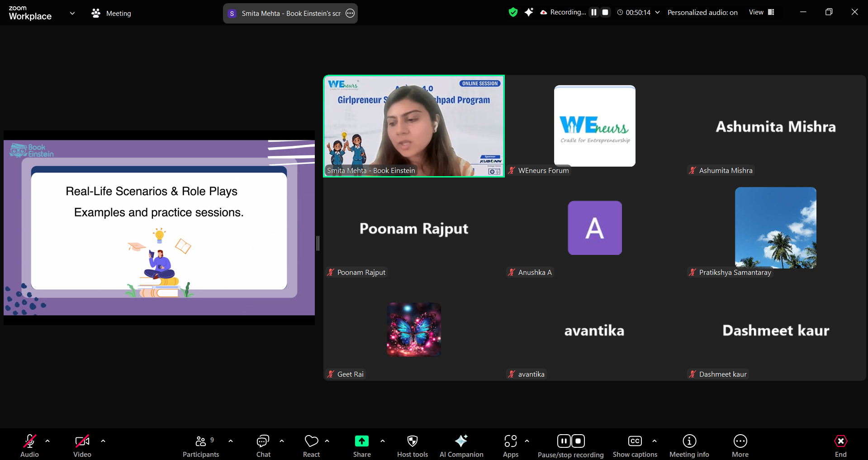Click muted mic icon for Anushka A
Screen dimensions: 868x460
(x=512, y=273)
